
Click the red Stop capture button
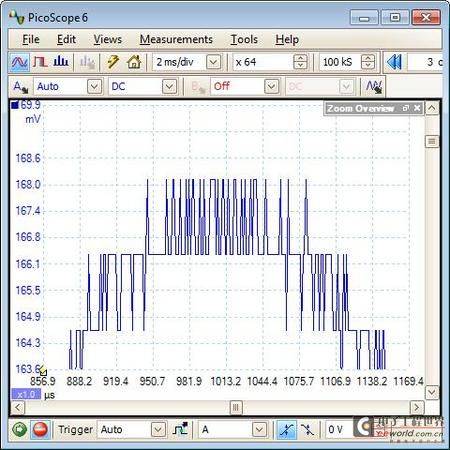point(40,429)
